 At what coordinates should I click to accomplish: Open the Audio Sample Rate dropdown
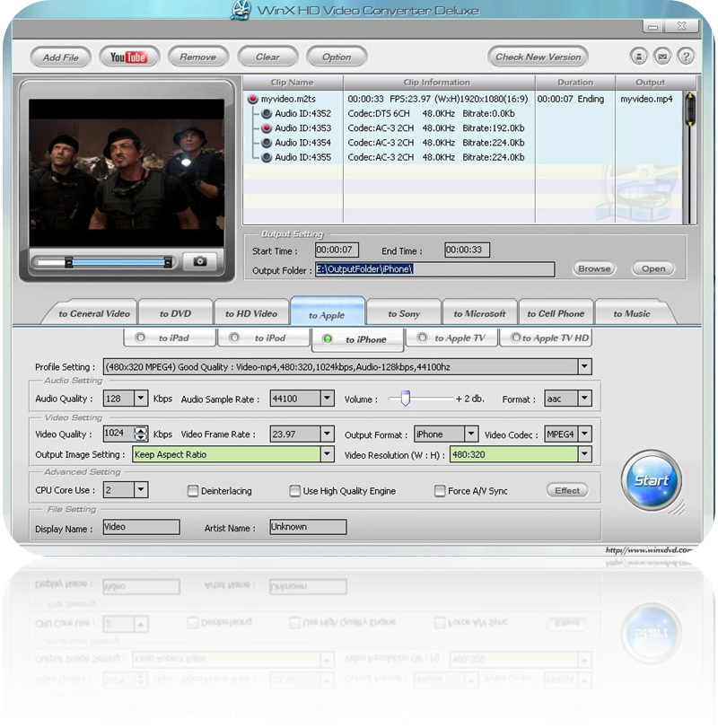point(328,398)
